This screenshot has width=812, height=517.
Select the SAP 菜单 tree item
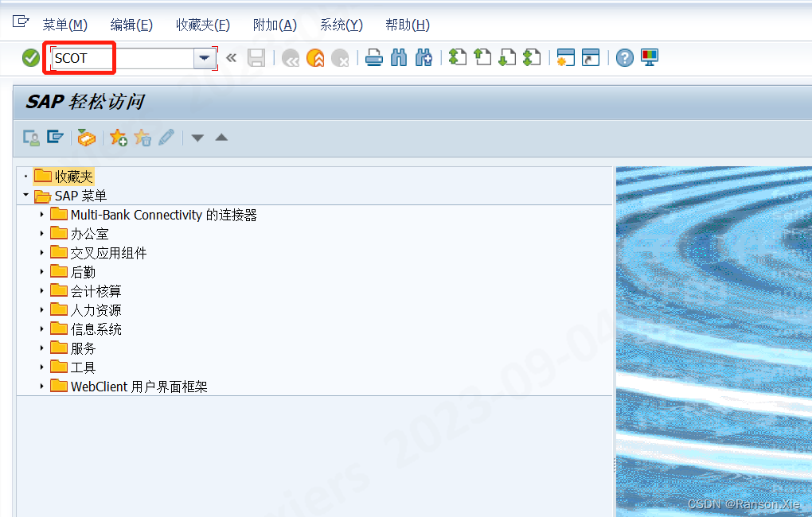coord(80,196)
